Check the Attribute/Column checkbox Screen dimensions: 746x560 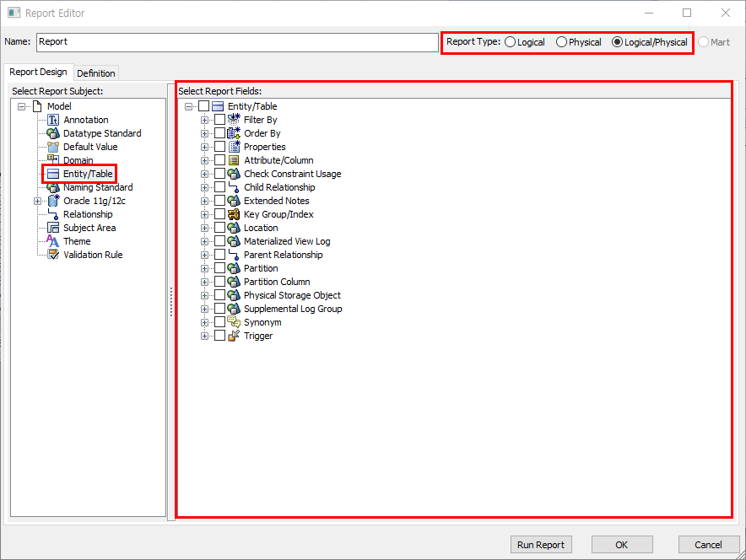click(219, 160)
